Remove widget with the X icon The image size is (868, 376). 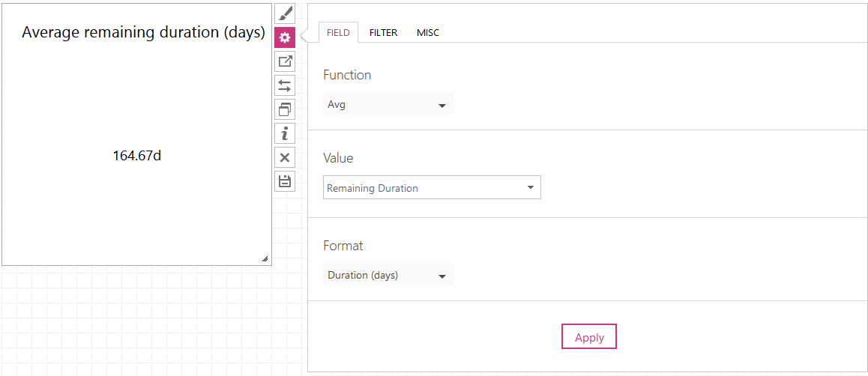(x=285, y=157)
